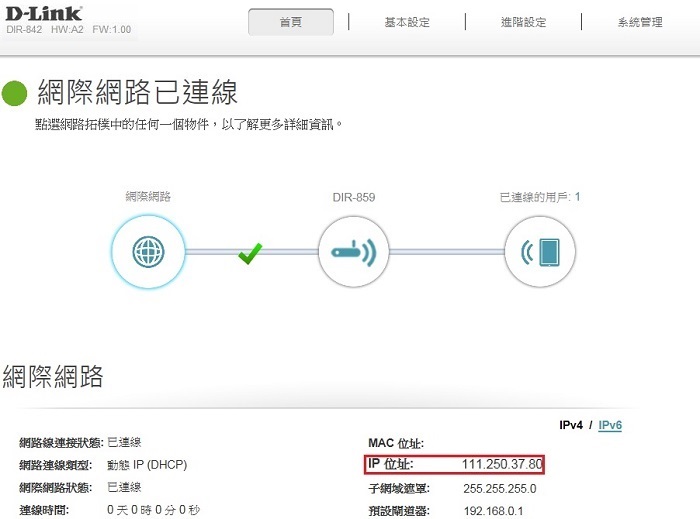
Task: Click the MAC 位址 label
Action: [397, 443]
